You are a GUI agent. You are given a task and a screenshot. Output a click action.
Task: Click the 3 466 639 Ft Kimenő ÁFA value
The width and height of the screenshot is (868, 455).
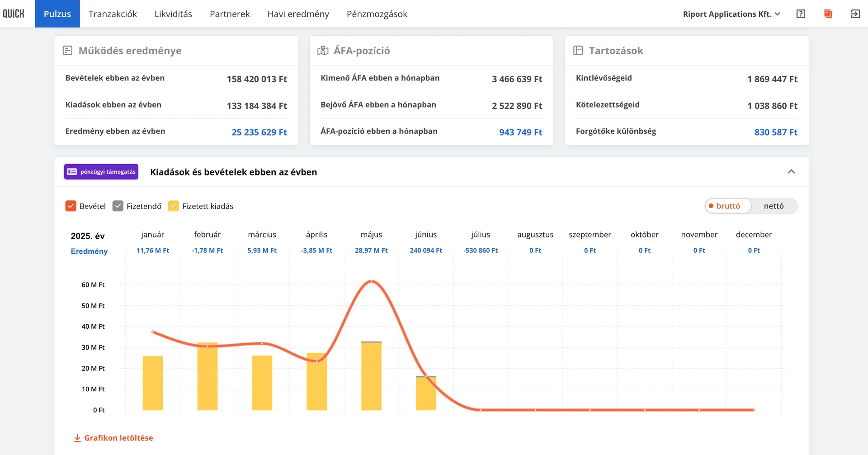[x=517, y=79]
